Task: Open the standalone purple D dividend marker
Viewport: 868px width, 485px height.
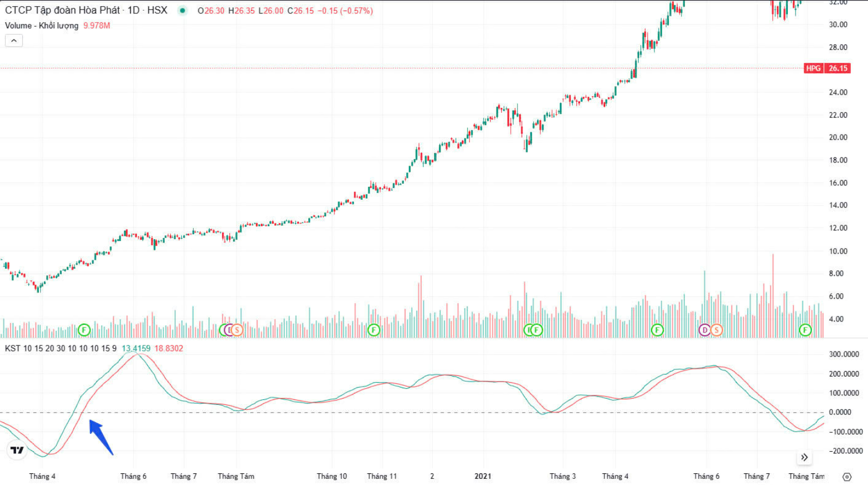Action: pyautogui.click(x=704, y=330)
